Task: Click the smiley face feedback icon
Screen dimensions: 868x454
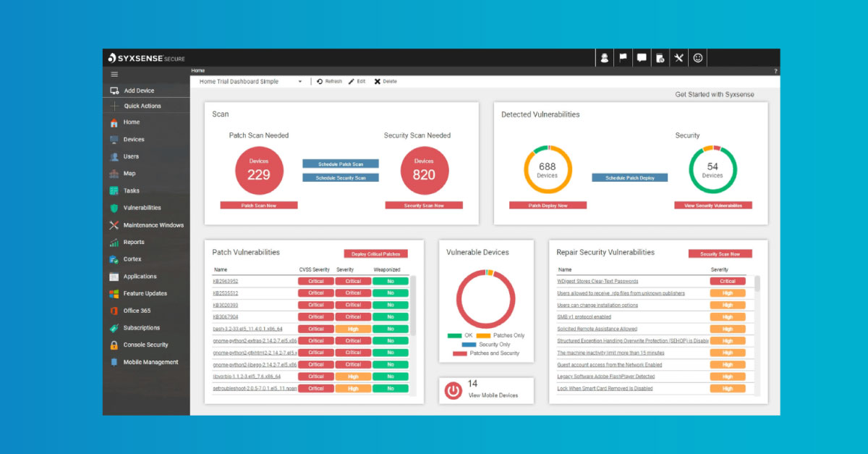Action: pyautogui.click(x=697, y=59)
